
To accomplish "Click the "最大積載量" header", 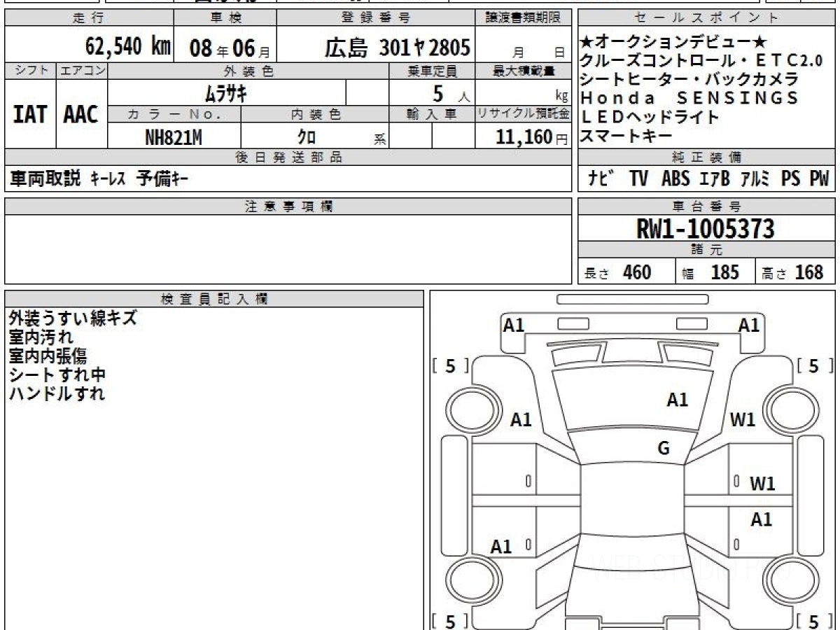I will click(x=524, y=71).
